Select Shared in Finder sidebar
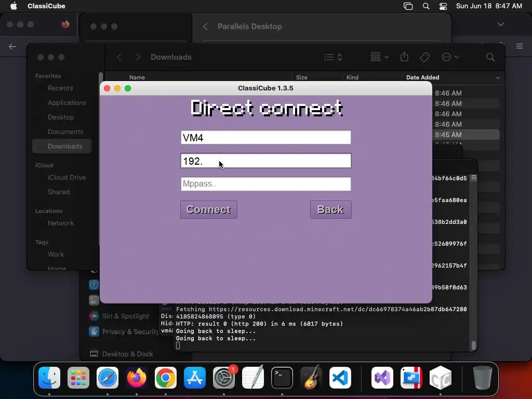 pyautogui.click(x=58, y=192)
